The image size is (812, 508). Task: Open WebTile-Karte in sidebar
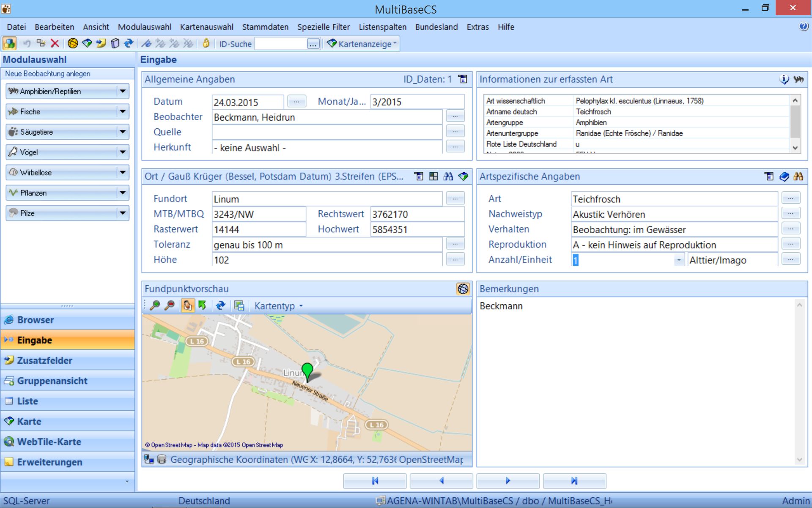(68, 442)
